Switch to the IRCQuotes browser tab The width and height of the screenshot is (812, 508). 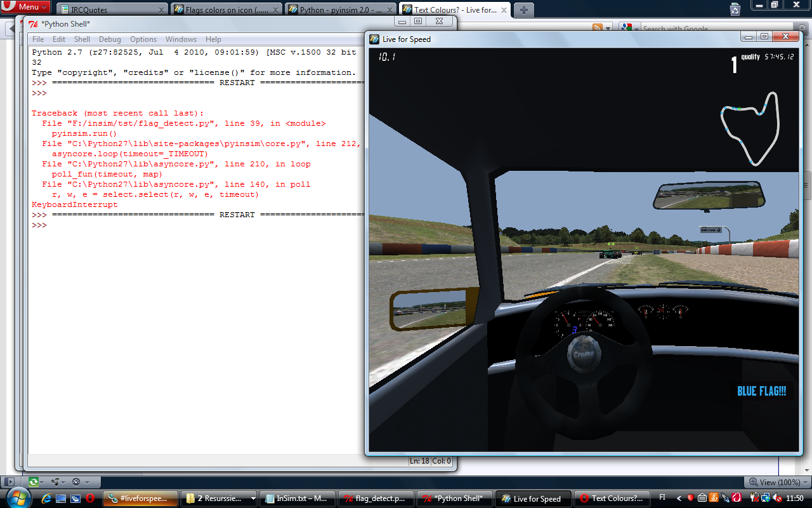(112, 10)
